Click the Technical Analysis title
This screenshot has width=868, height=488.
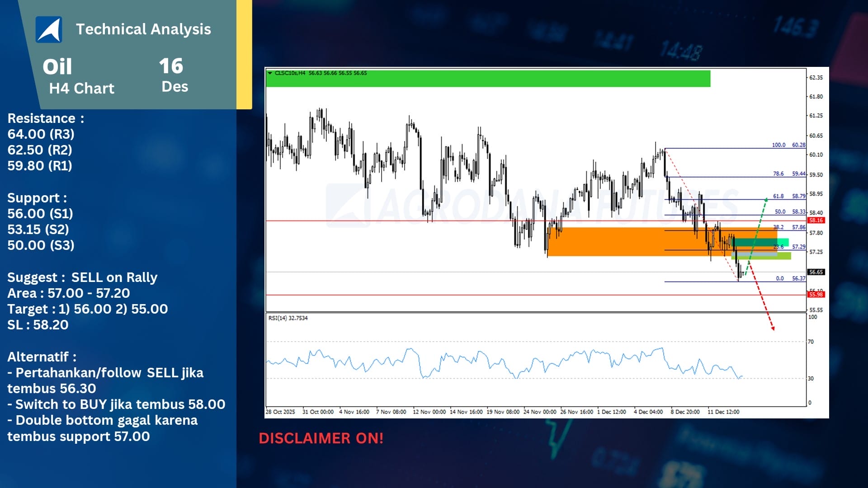pos(143,29)
